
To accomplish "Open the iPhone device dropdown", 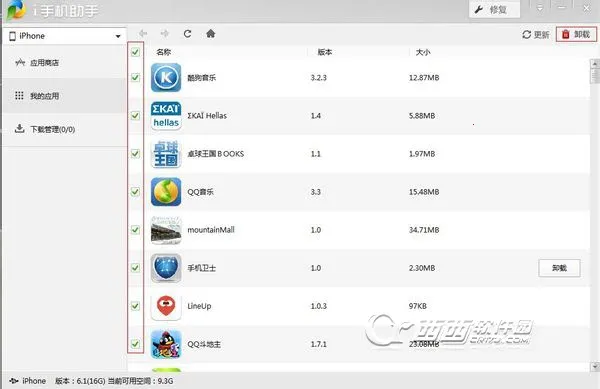I will (x=64, y=36).
